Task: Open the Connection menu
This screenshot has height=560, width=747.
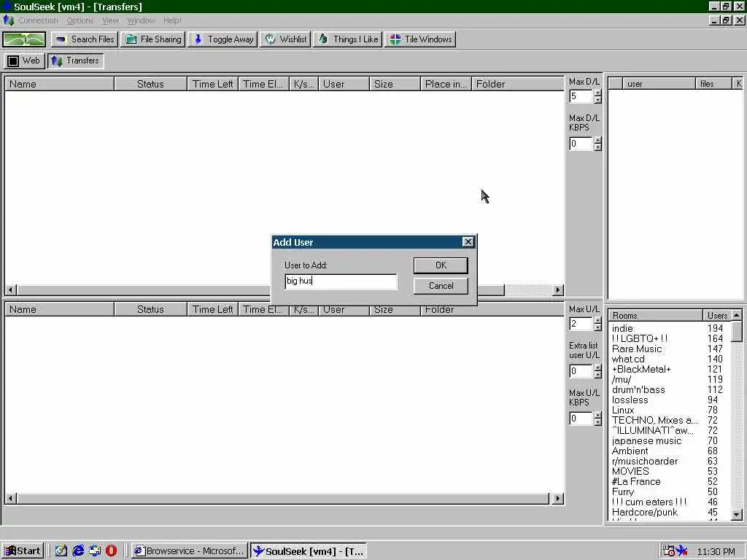Action: point(38,20)
